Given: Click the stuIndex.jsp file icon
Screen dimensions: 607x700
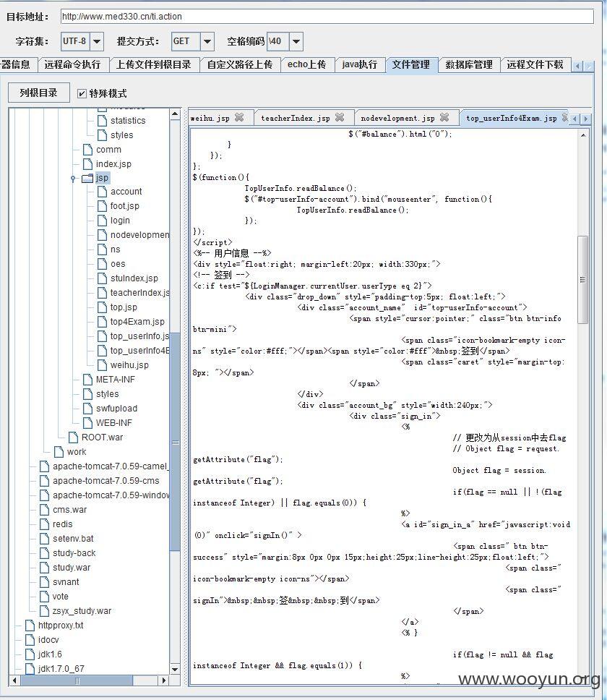Looking at the screenshot, I should click(x=102, y=278).
